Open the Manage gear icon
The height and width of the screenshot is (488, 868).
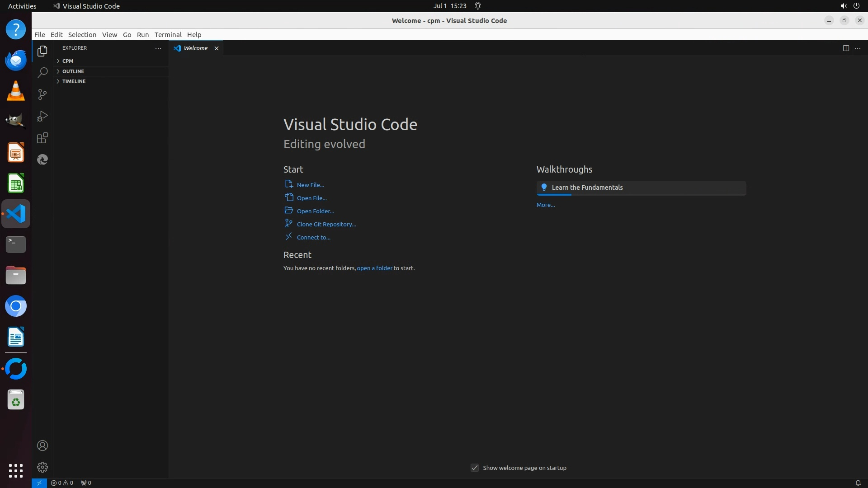(x=42, y=467)
